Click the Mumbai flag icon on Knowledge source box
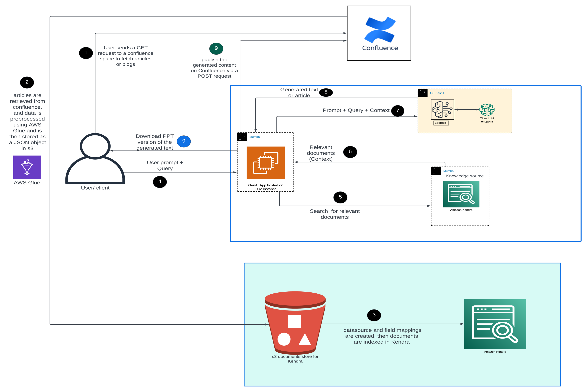 click(x=436, y=171)
